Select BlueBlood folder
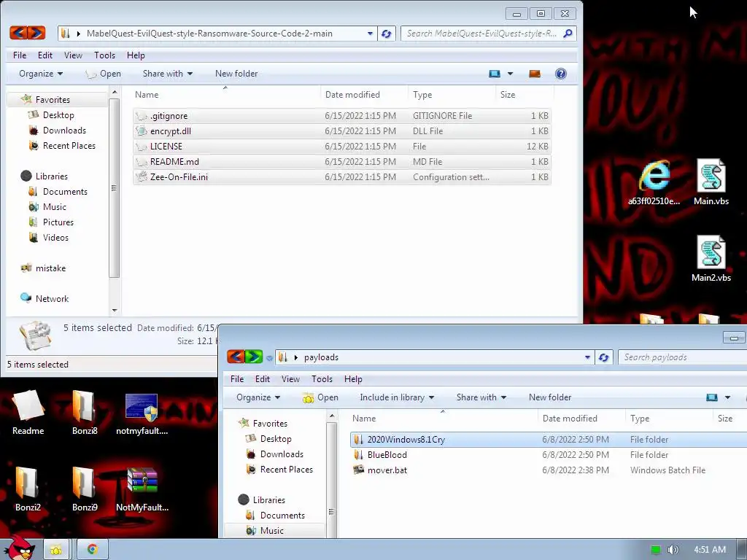 coord(549,455)
